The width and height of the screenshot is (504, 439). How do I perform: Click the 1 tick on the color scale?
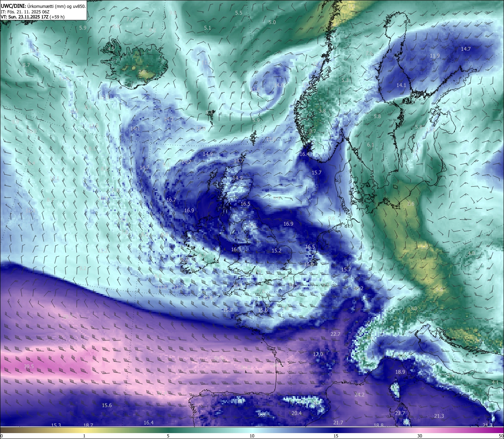pyautogui.click(x=84, y=436)
